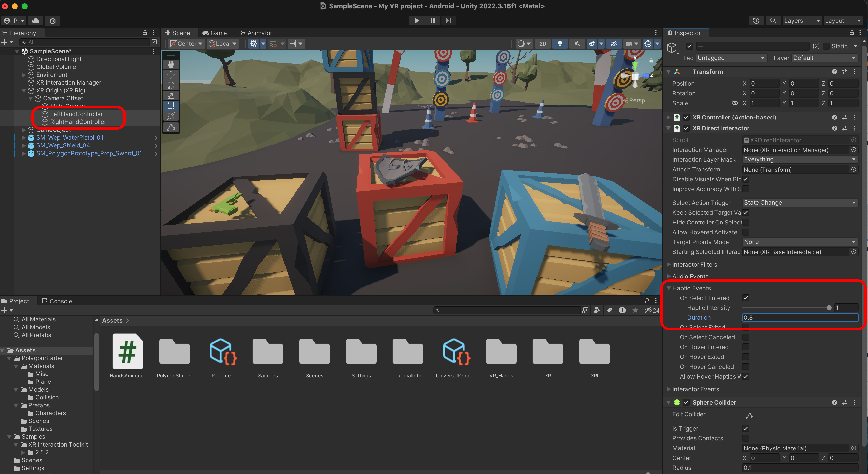This screenshot has height=474, width=868.
Task: Click the Play button
Action: point(417,21)
